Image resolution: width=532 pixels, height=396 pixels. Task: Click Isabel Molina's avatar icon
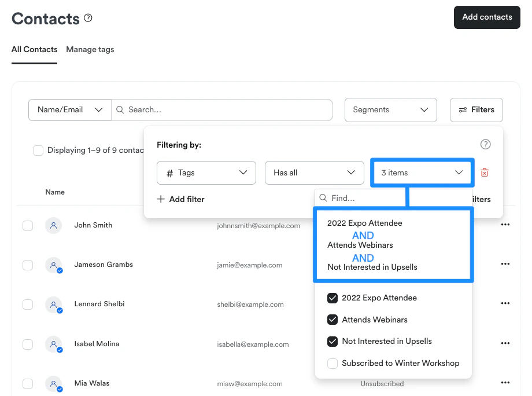[x=54, y=344]
